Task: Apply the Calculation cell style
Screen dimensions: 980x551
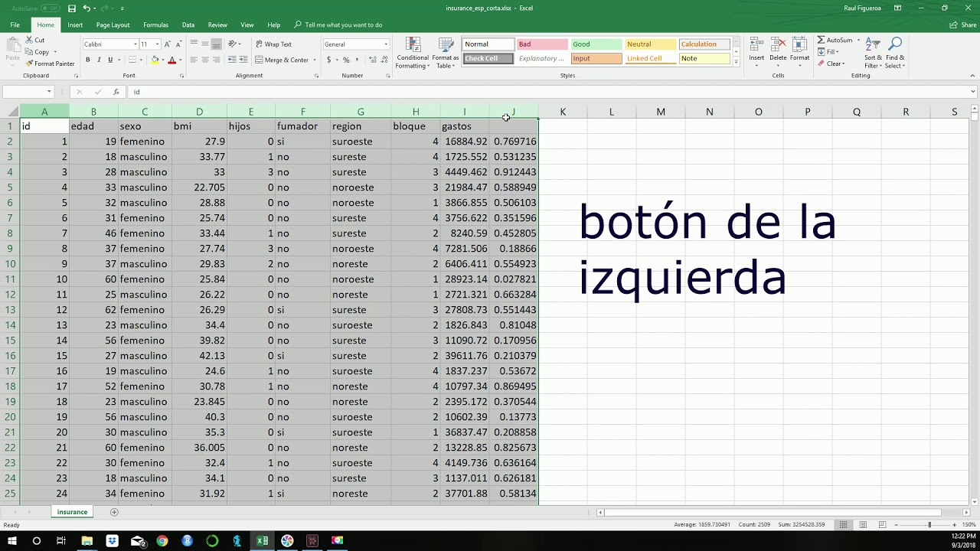Action: pos(705,44)
